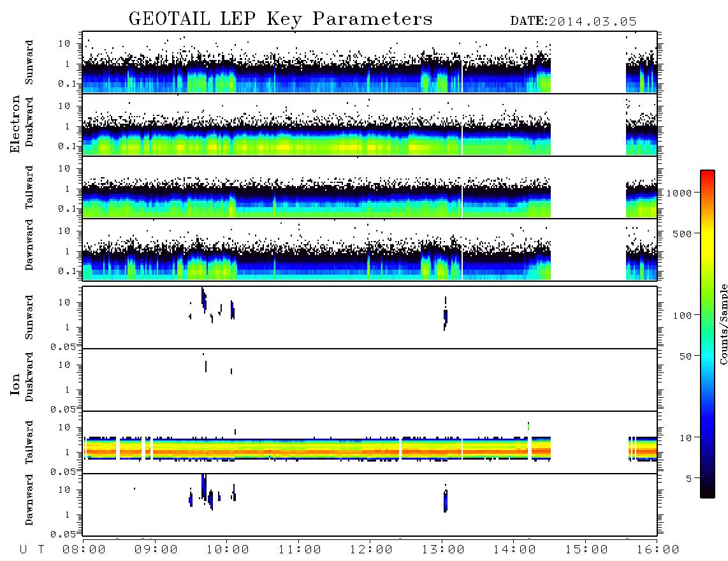This screenshot has height=561, width=728.
Task: Click the "5" color bar tick label
Action: coord(689,479)
